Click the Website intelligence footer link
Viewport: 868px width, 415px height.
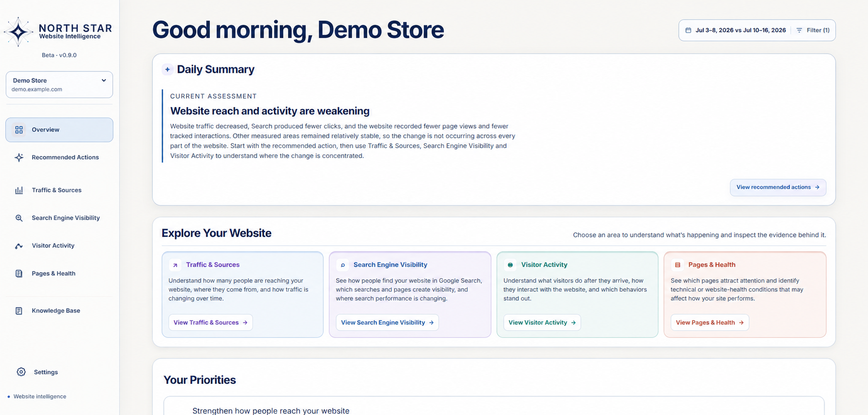(x=40, y=396)
